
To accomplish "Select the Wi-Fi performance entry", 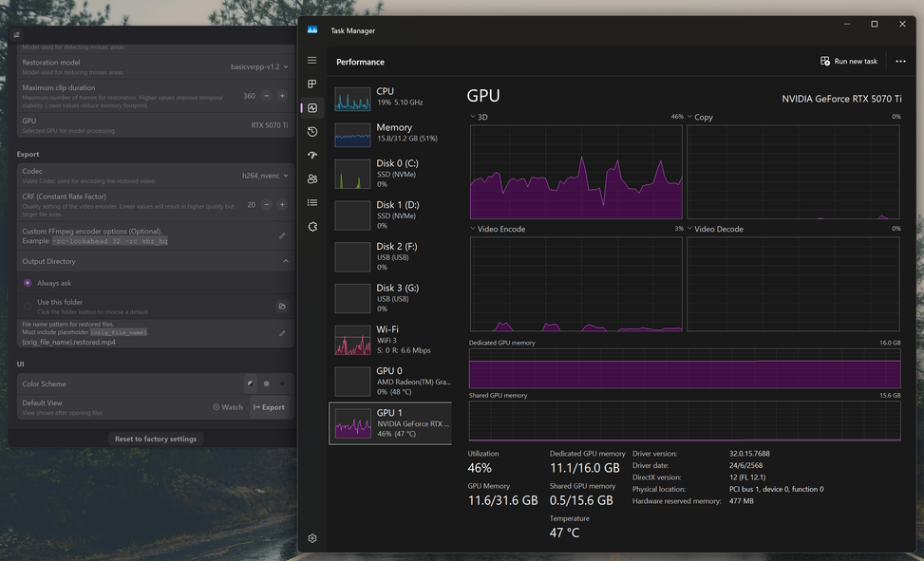I will click(390, 340).
